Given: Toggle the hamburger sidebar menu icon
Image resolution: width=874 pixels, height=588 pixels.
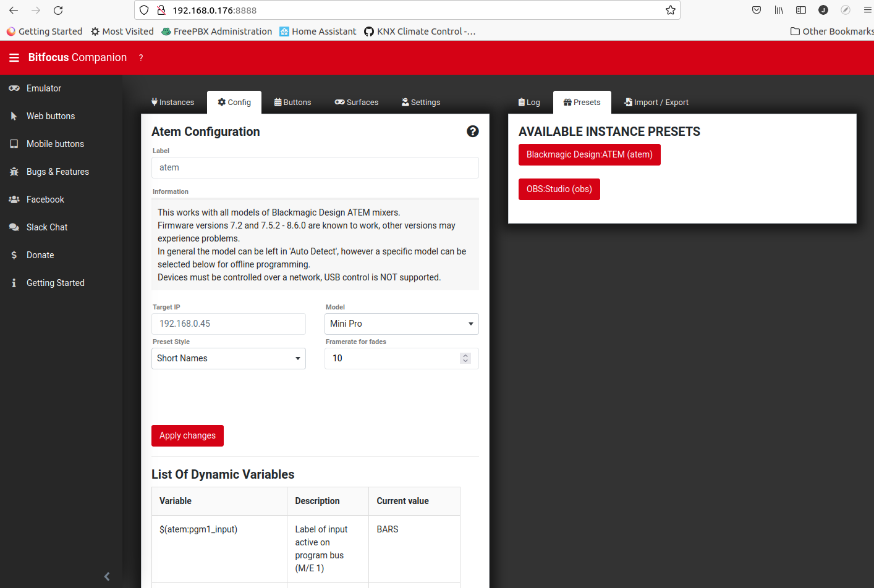Looking at the screenshot, I should pos(14,57).
